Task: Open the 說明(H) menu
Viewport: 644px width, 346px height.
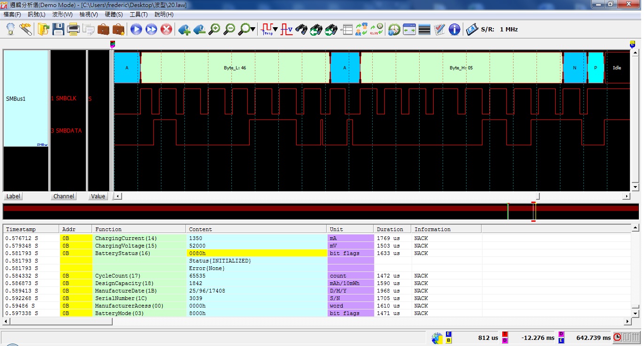Action: (164, 15)
